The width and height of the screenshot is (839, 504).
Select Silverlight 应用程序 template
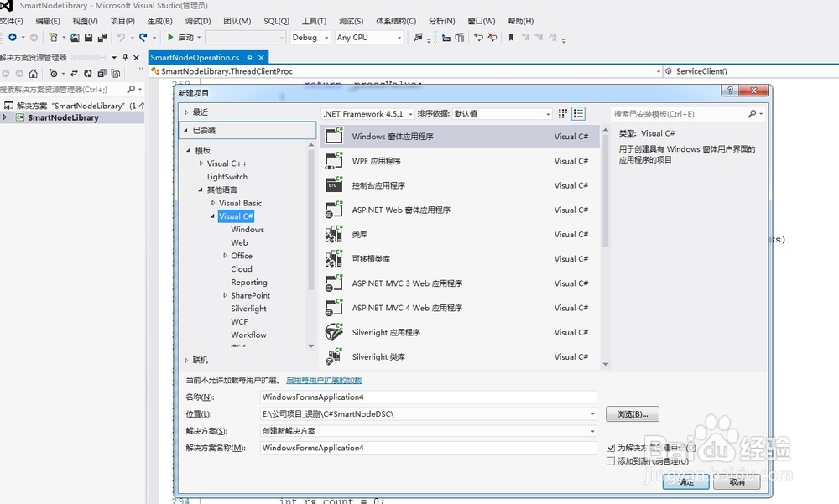tap(460, 332)
